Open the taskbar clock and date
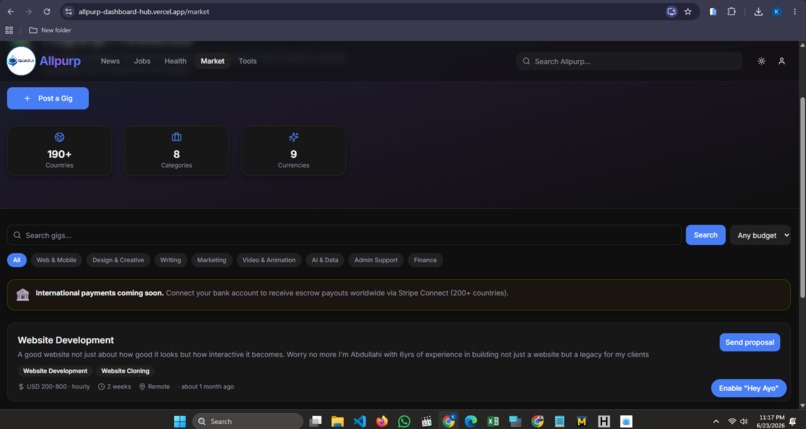806x429 pixels. click(x=770, y=421)
